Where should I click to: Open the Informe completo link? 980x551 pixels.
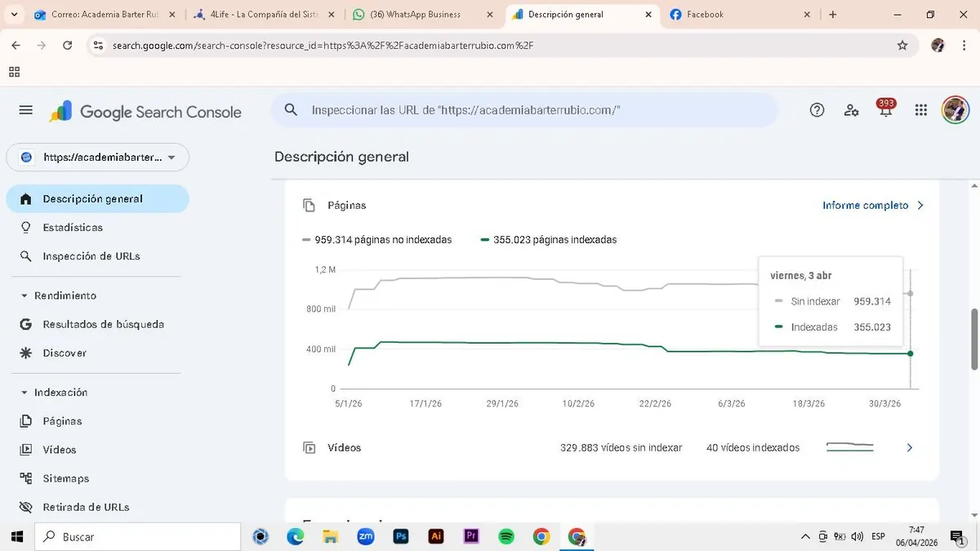(x=865, y=206)
